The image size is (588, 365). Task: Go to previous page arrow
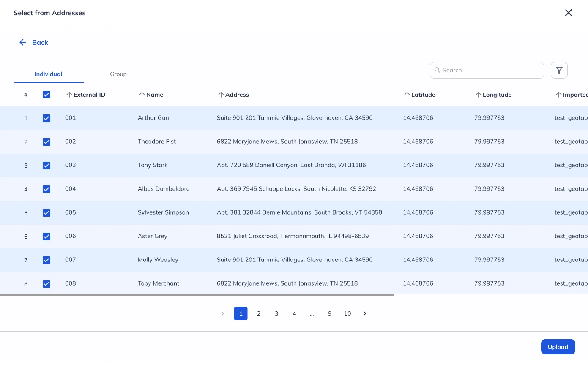[223, 313]
